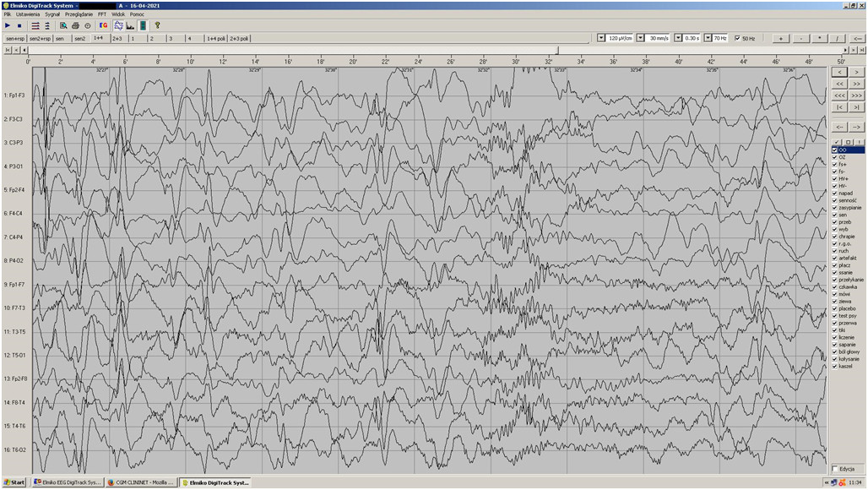Open the 30 mm/s speed dropdown
Viewport: 868px width, 490px height.
pyautogui.click(x=641, y=38)
